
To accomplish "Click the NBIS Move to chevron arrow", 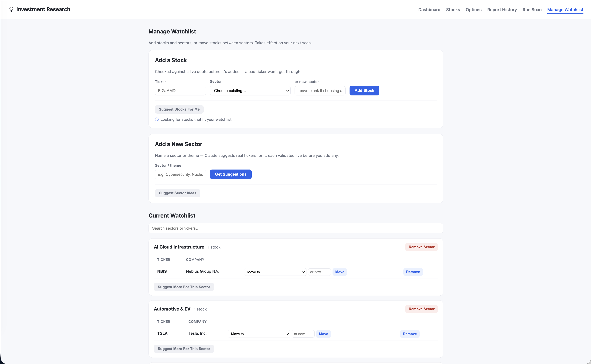I will tap(303, 272).
